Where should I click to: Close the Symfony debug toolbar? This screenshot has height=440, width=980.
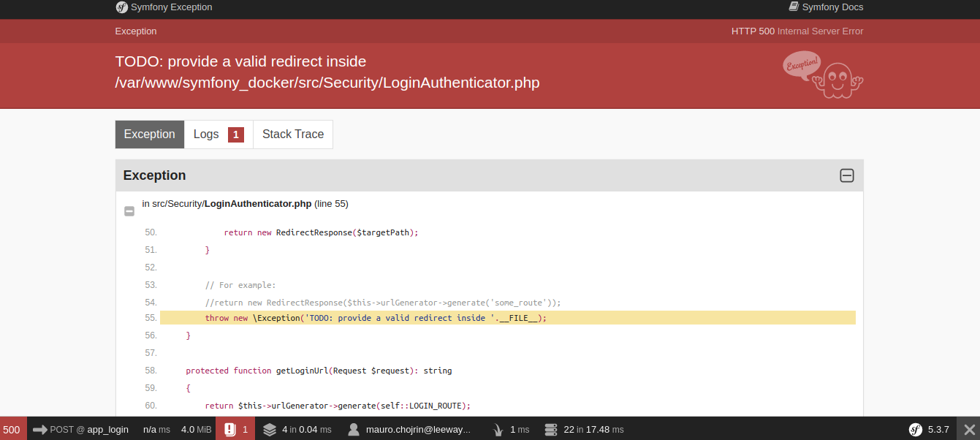coord(969,429)
